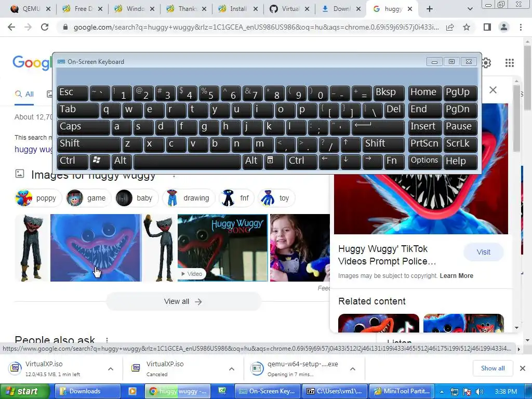Image resolution: width=532 pixels, height=399 pixels.
Task: Open the 7-Zip C:\Users\vm1 taskbar window
Action: [x=335, y=391]
